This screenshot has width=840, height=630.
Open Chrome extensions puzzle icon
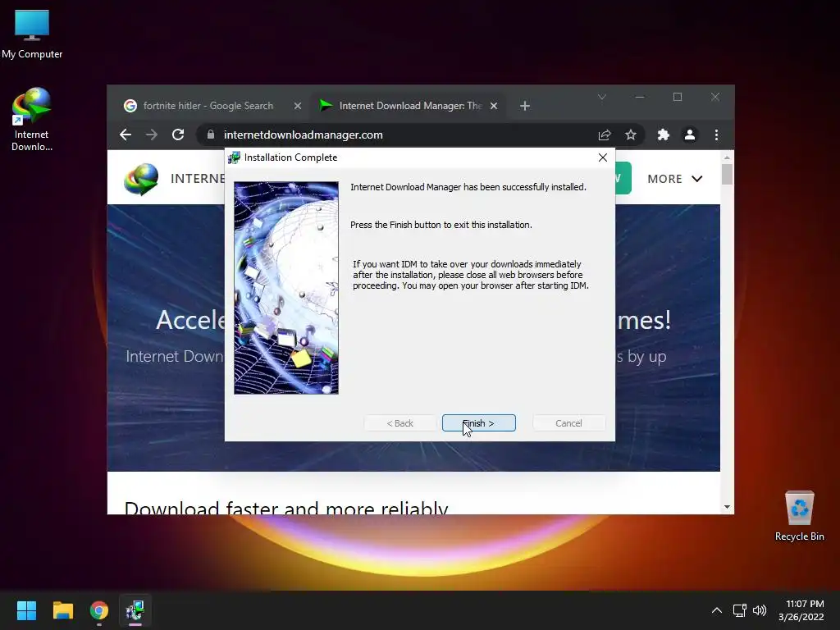click(663, 135)
